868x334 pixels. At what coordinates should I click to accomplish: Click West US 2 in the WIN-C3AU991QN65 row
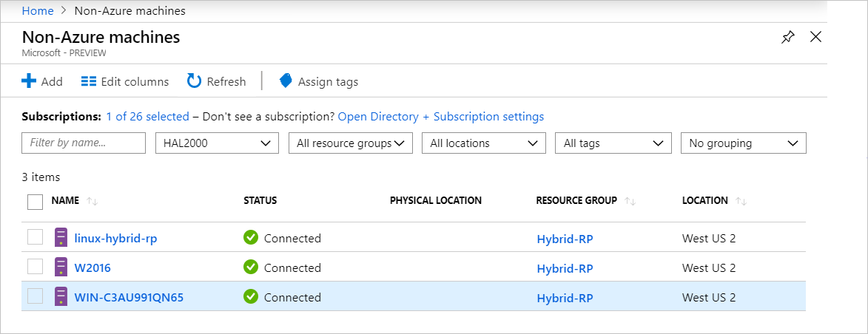[709, 298]
